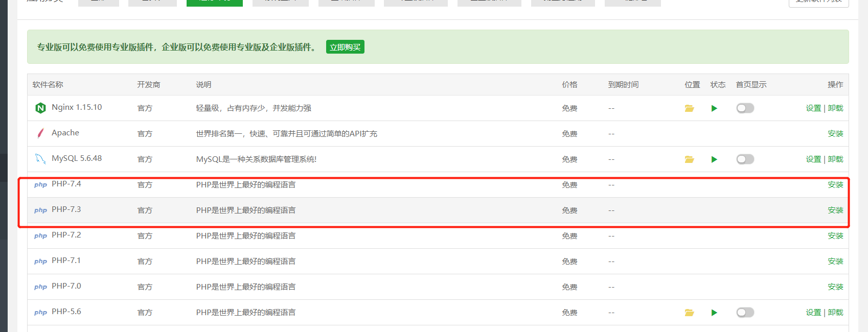Click the Nginx 1.15.10 name text
The width and height of the screenshot is (868, 332).
(x=77, y=107)
